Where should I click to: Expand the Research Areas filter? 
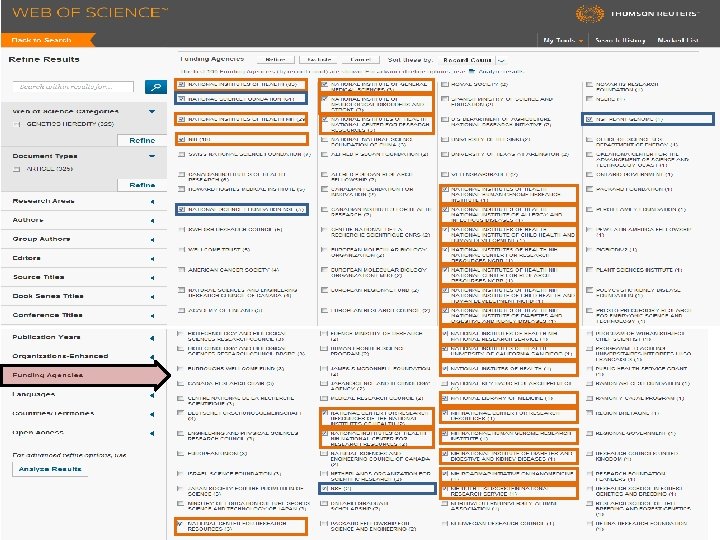(152, 202)
